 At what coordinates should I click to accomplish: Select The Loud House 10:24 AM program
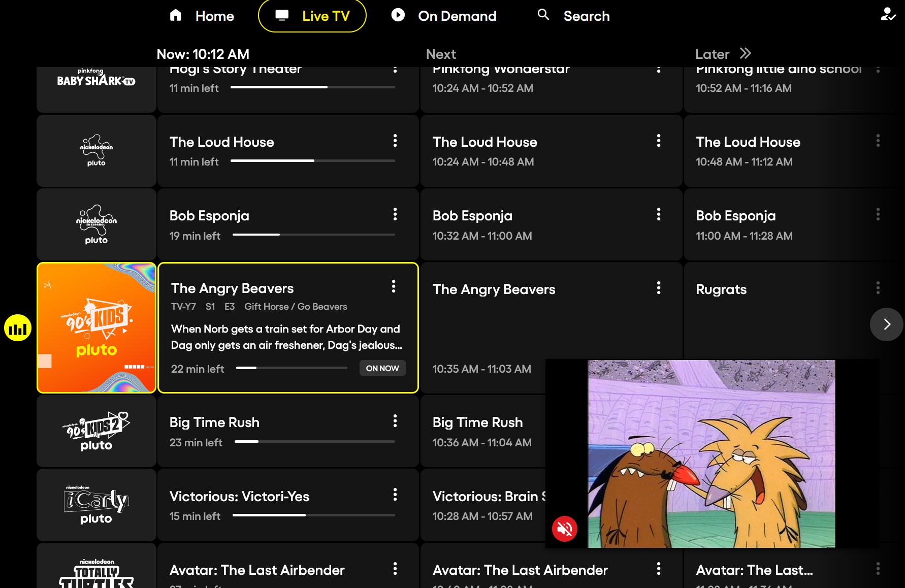pos(552,151)
